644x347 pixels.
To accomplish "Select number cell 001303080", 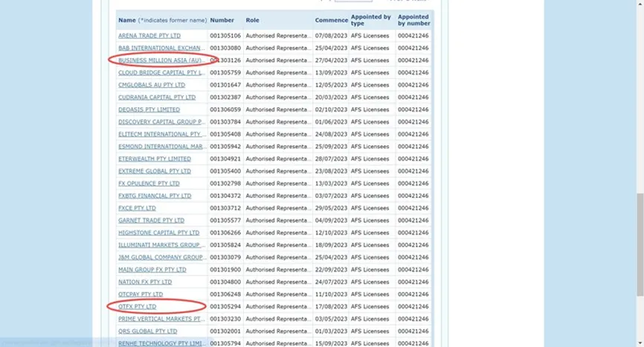I will click(x=225, y=48).
